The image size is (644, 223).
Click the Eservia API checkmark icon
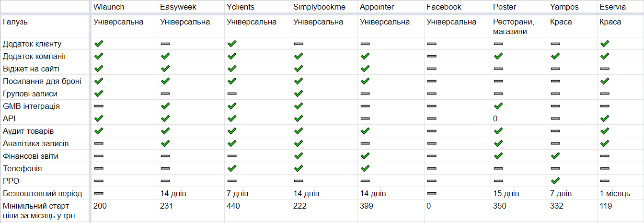(604, 118)
